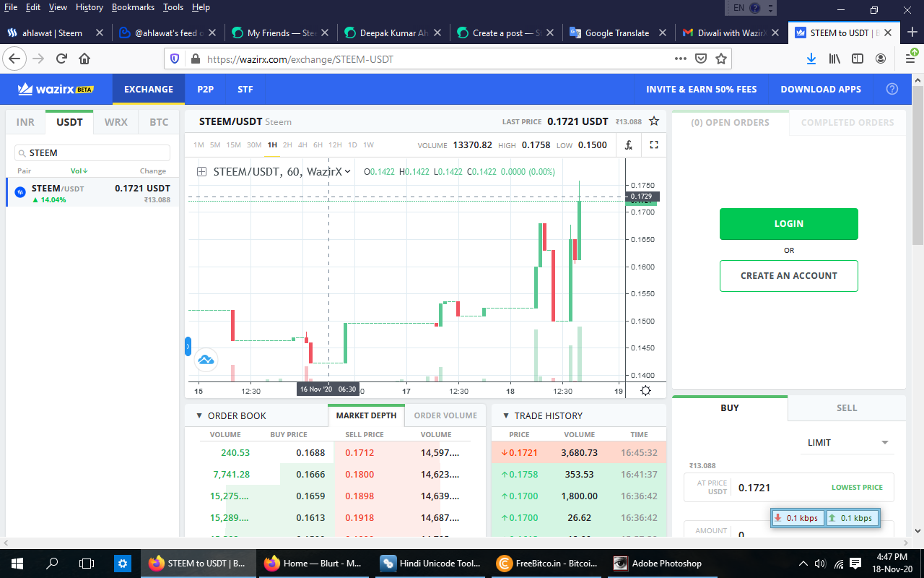This screenshot has width=924, height=578.
Task: Open the help question mark icon
Action: pyautogui.click(x=892, y=89)
